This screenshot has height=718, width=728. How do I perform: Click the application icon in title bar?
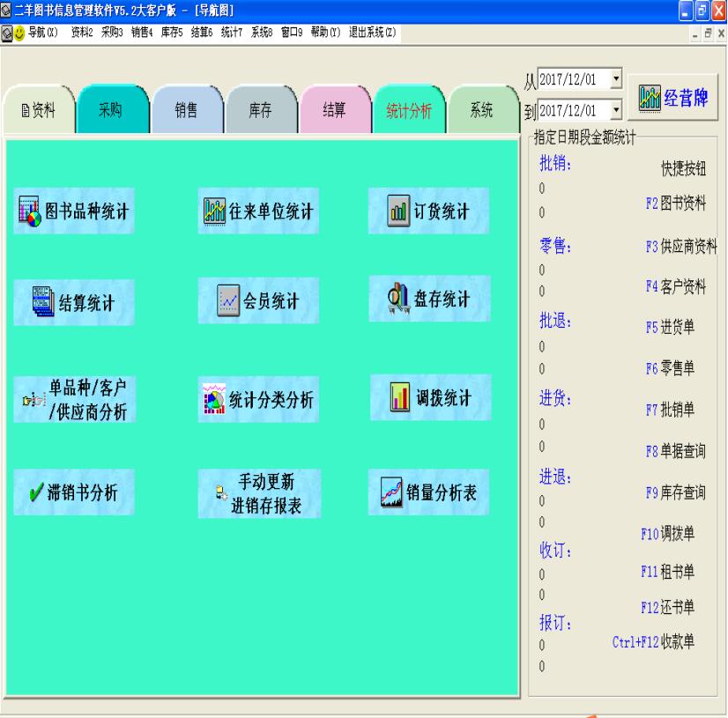(5, 10)
